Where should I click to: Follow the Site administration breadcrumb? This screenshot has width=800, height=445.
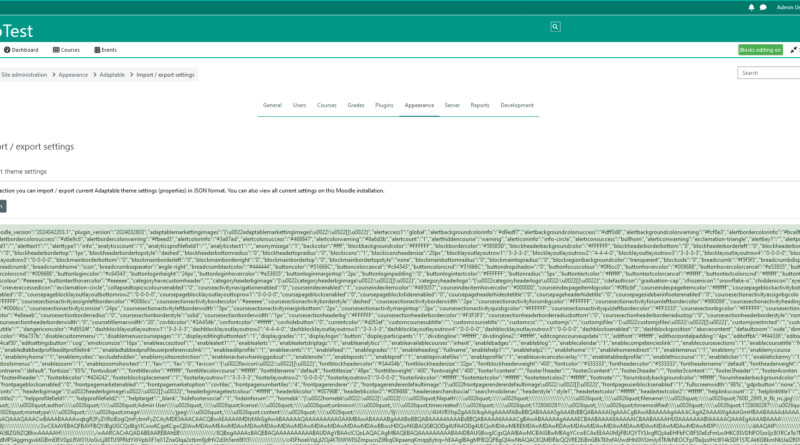[23, 75]
